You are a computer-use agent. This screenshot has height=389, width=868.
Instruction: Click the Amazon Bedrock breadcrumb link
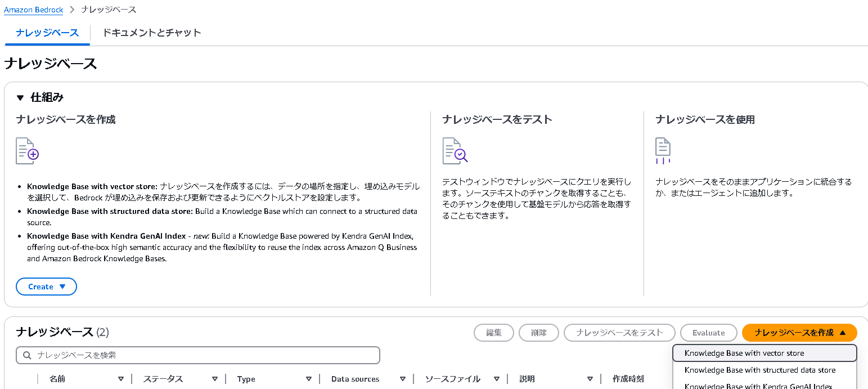(34, 10)
